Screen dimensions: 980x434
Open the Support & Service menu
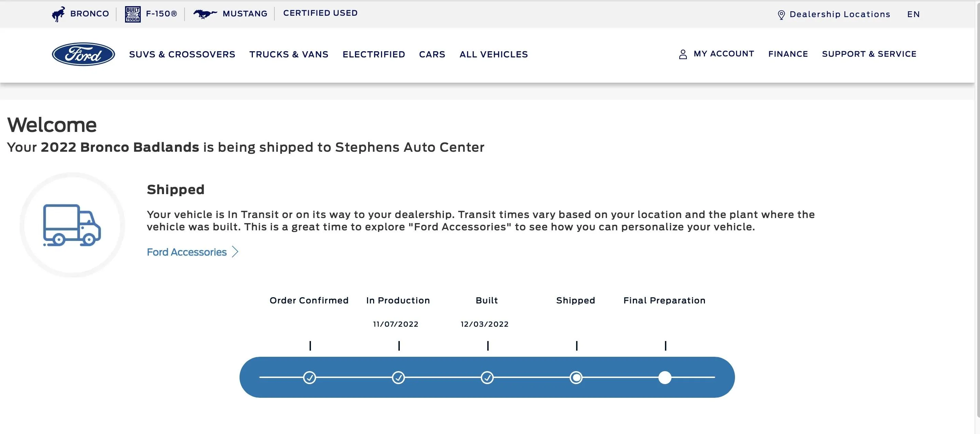tap(869, 54)
